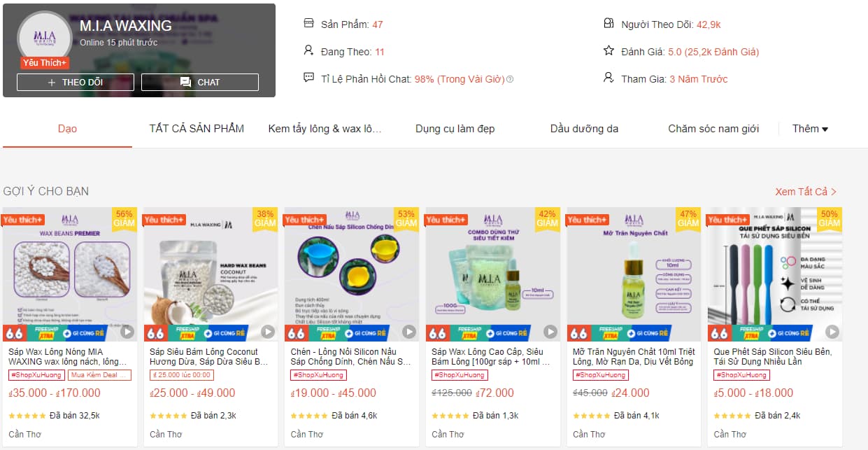Screen dimensions: 868x450
Task: Click the #ShopXuHuong tag on spatula product
Action: 741,375
